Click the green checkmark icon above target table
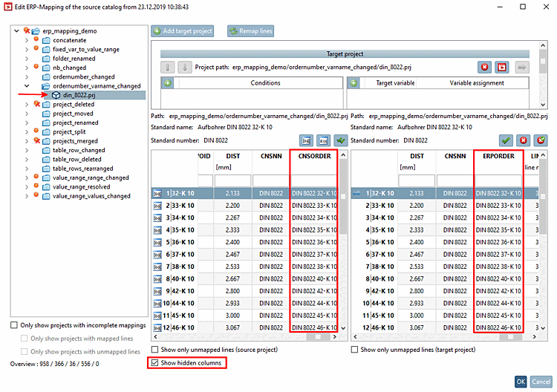Screen dimensions: 557x392 506,140
